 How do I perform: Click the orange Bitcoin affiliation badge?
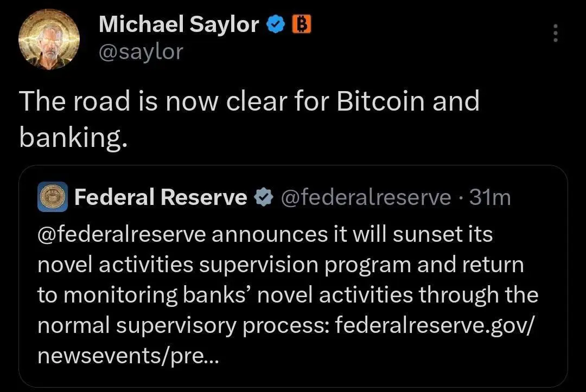point(301,24)
